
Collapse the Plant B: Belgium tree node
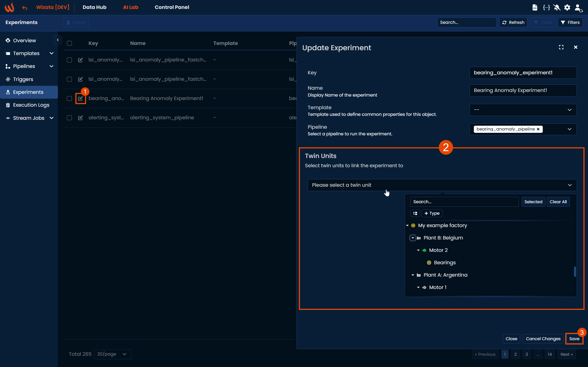pos(413,238)
